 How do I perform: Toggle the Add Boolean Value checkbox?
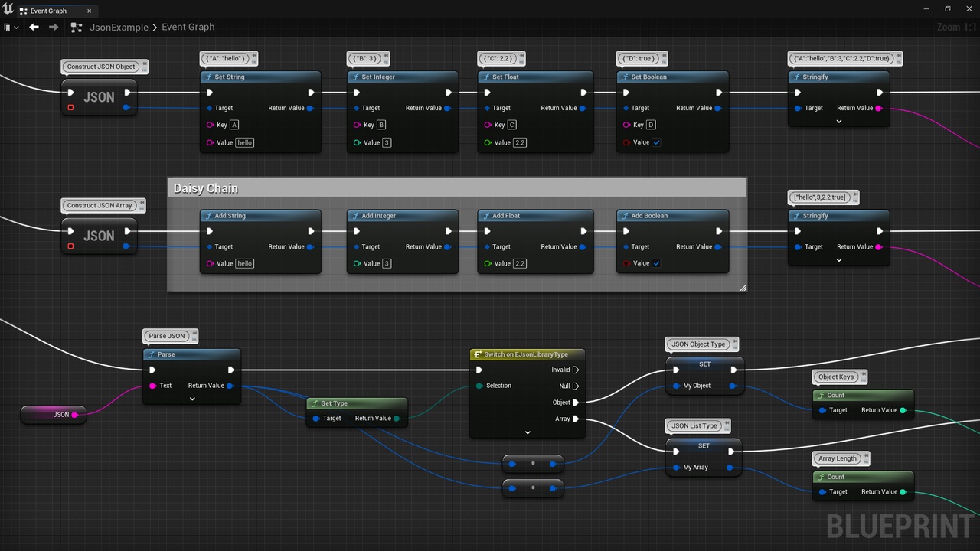(x=657, y=263)
